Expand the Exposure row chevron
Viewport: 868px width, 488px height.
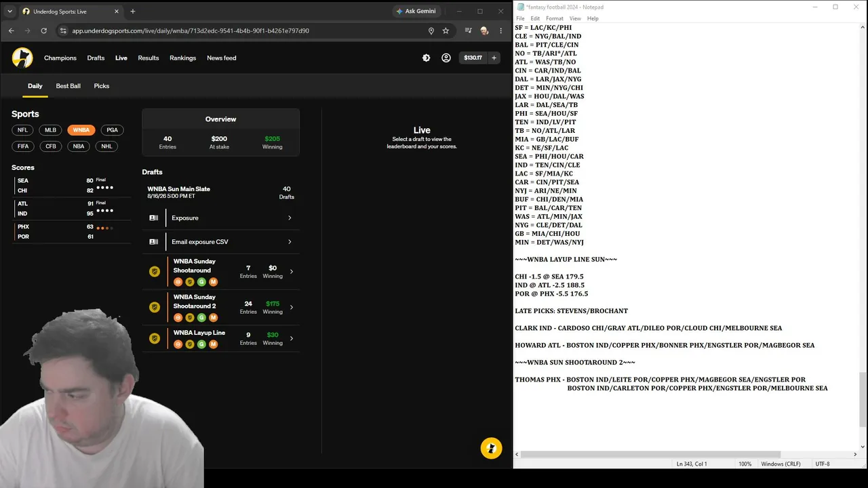[x=290, y=218]
